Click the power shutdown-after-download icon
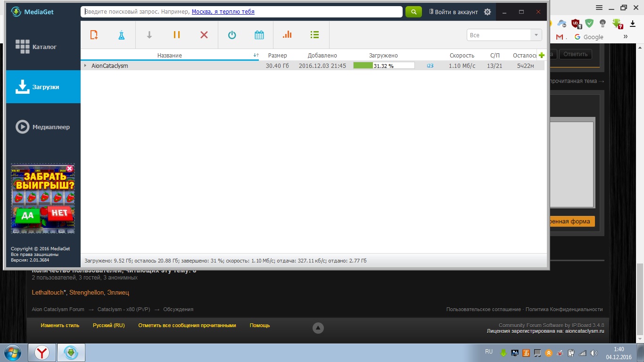The width and height of the screenshot is (644, 362). click(232, 34)
